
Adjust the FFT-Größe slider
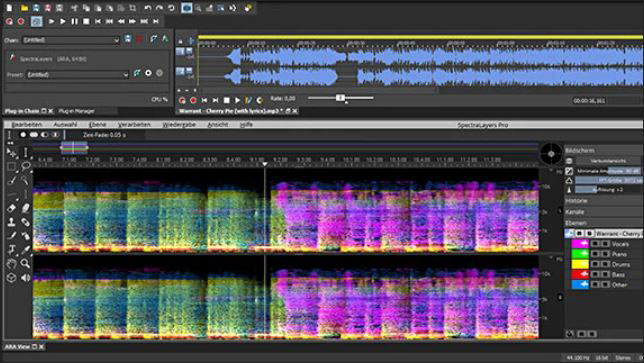pos(608,180)
